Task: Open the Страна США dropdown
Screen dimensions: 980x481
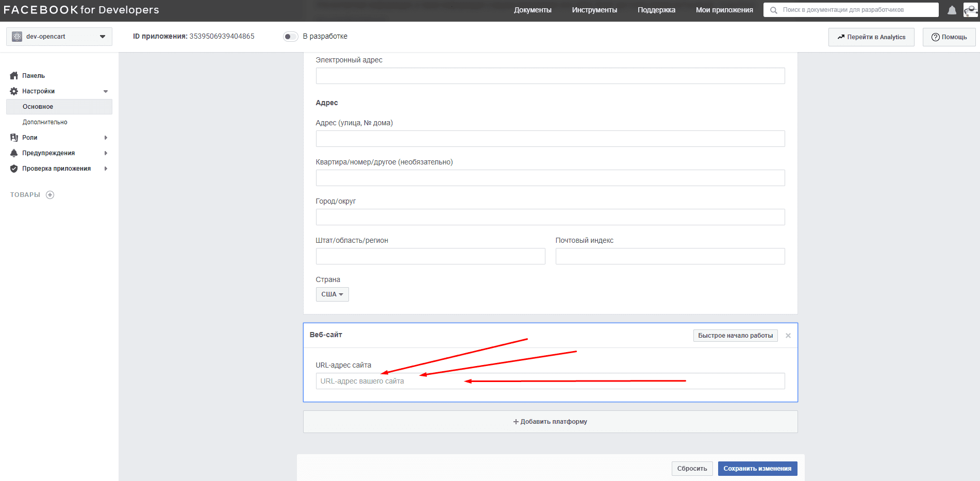Action: point(332,294)
